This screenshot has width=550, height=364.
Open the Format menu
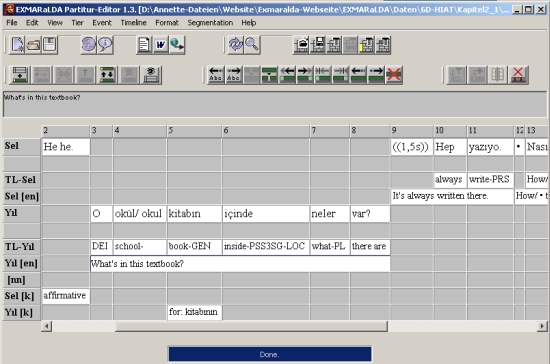coord(167,23)
